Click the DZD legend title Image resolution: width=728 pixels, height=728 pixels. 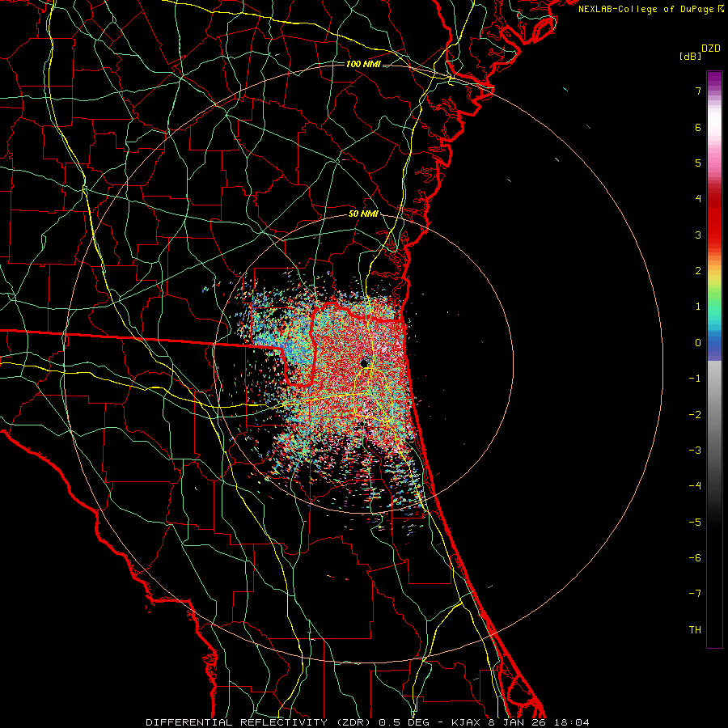(711, 49)
